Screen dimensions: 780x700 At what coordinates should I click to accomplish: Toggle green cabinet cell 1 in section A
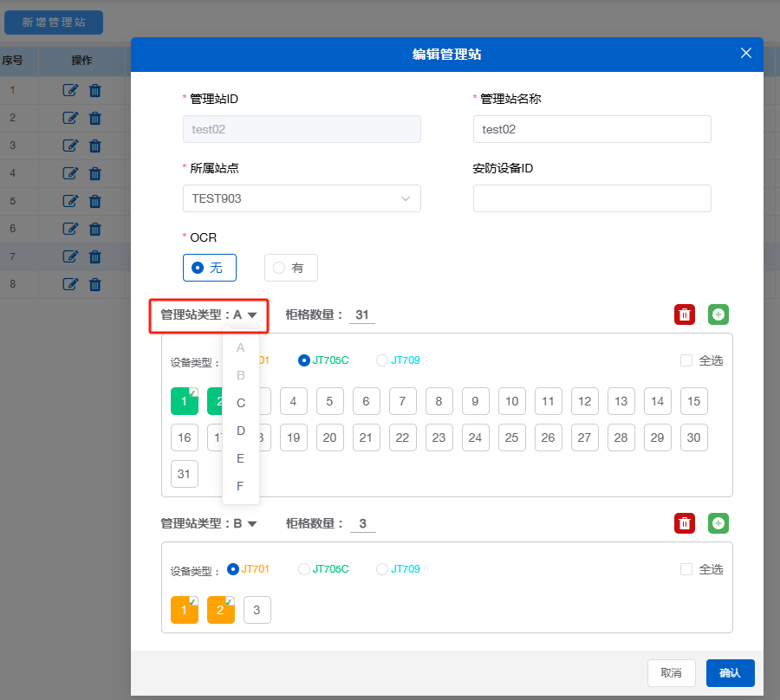(185, 401)
